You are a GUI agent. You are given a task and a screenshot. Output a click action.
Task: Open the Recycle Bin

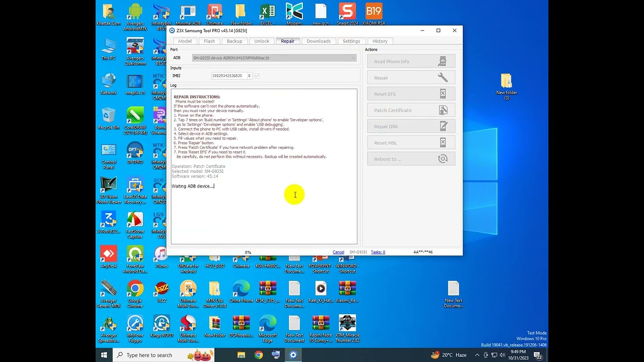[x=109, y=119]
